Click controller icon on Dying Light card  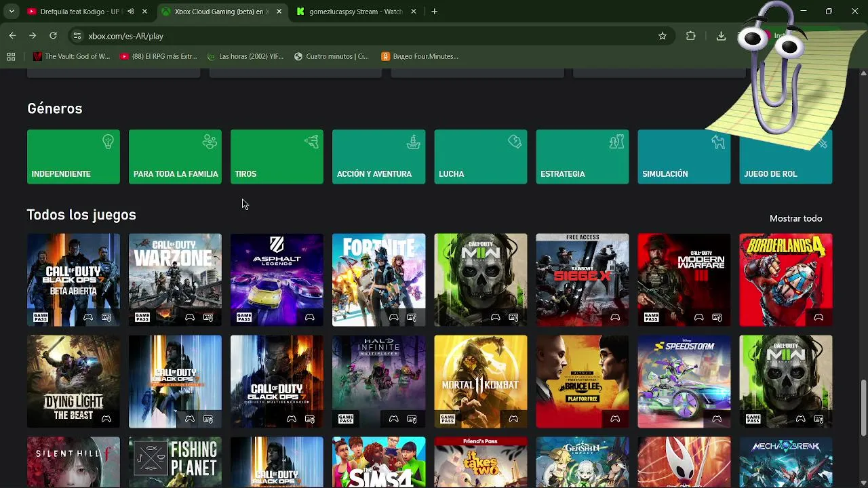click(106, 419)
